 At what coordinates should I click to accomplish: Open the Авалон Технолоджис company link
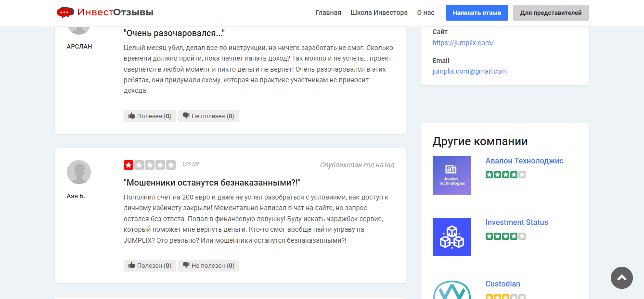point(525,161)
